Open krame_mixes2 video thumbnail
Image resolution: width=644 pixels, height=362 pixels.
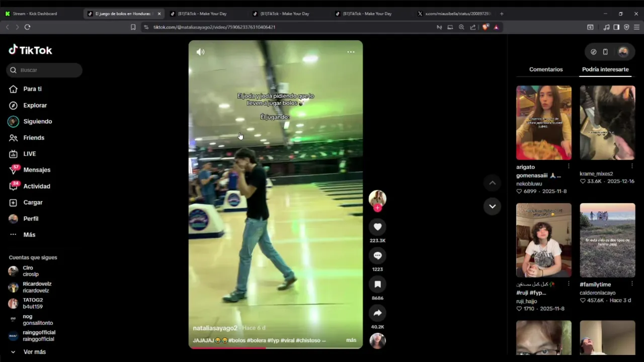coord(607,123)
